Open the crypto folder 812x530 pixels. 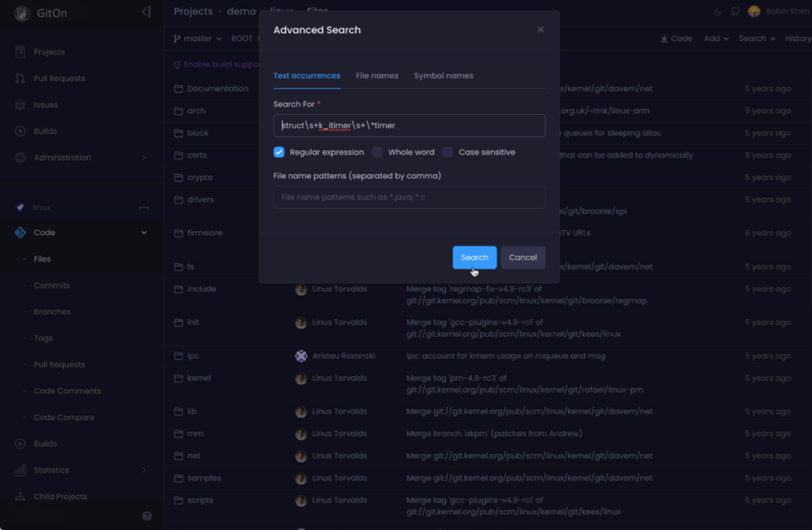[200, 177]
